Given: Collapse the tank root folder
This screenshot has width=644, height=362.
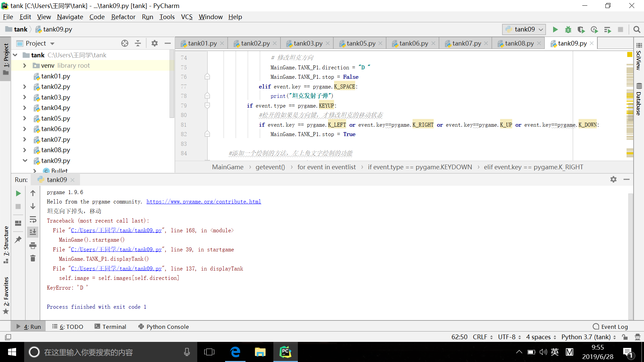Looking at the screenshot, I should (15, 55).
